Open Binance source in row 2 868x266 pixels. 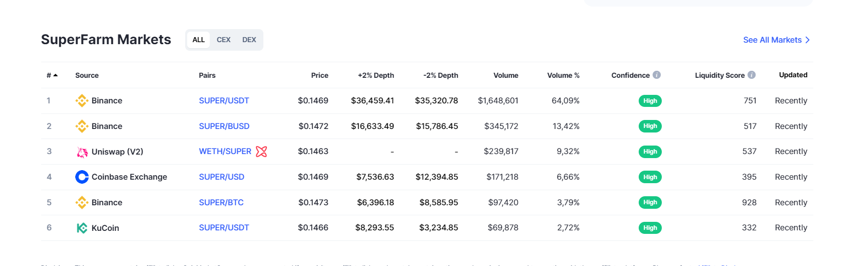coord(107,126)
